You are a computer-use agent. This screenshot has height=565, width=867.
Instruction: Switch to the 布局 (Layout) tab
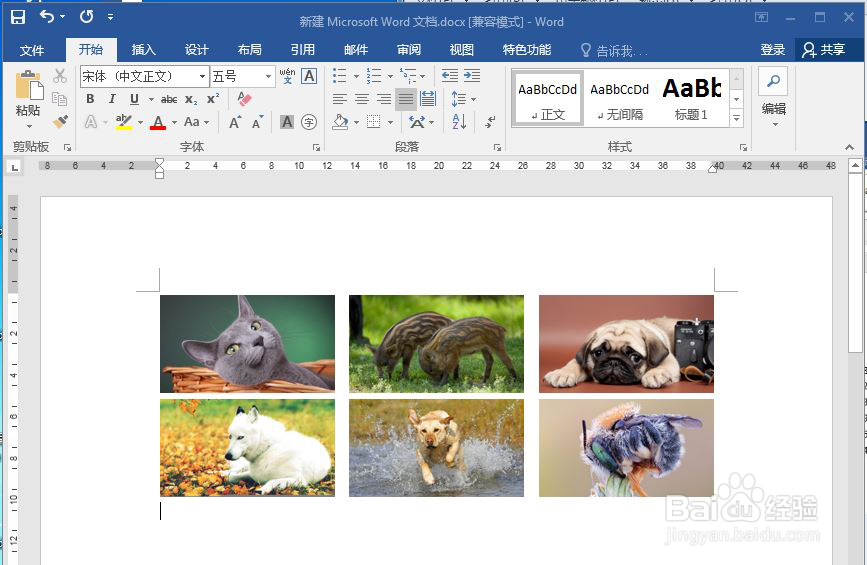[x=250, y=50]
